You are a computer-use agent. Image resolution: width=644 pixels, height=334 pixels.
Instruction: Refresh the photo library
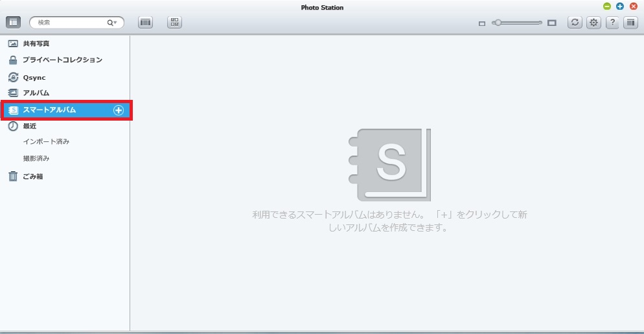(575, 23)
